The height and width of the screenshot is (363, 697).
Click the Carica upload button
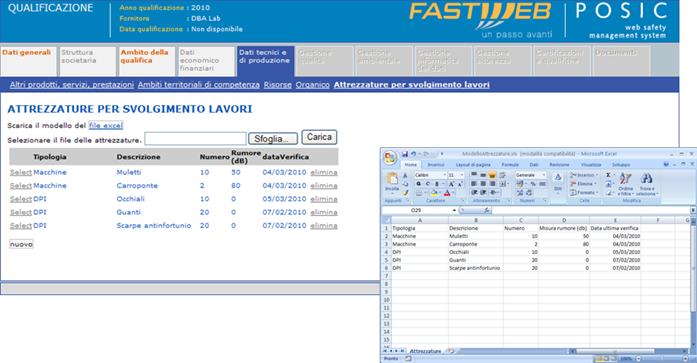point(319,137)
